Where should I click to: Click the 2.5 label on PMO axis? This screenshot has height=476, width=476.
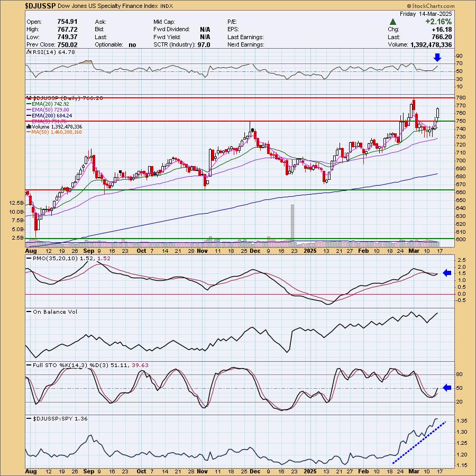click(461, 260)
